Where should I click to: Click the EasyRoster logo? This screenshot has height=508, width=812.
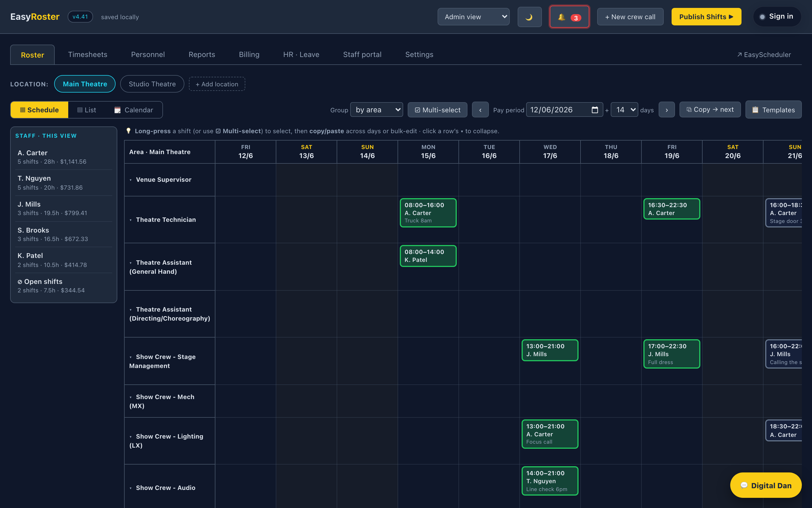(x=35, y=17)
